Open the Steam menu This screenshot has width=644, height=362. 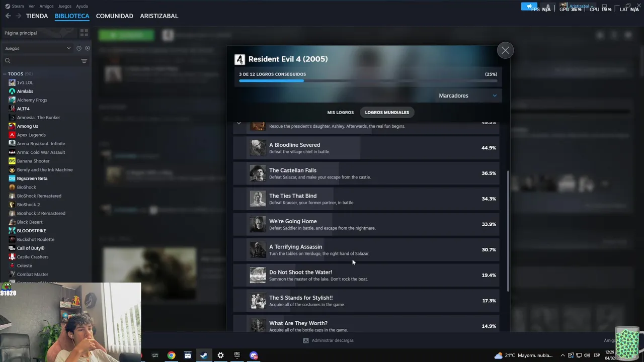coord(15,6)
